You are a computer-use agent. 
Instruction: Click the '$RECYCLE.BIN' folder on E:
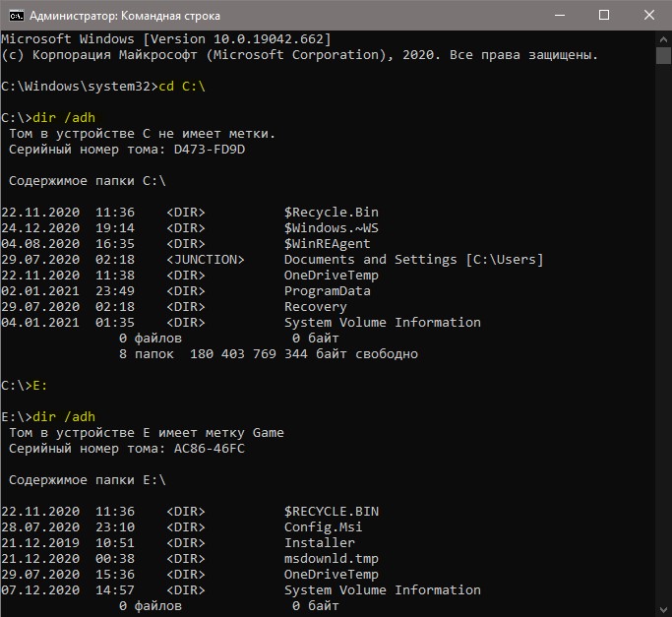(332, 512)
